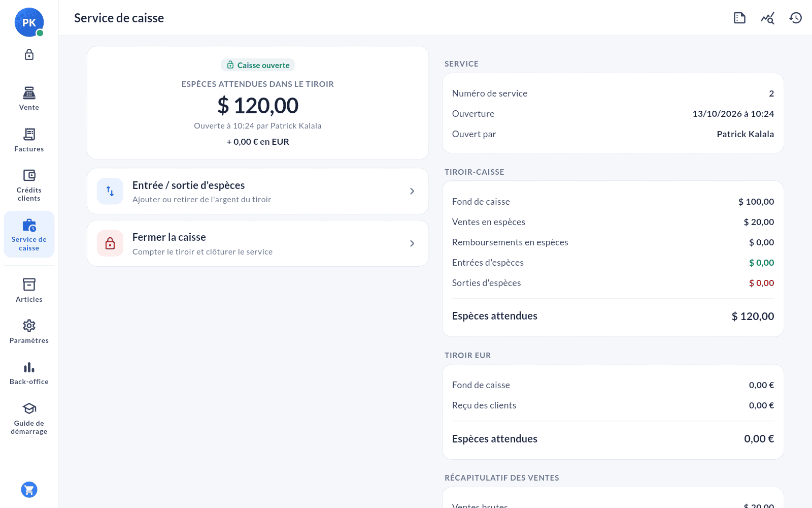Select Service de caisse in the sidebar
The width and height of the screenshot is (812, 508).
[29, 235]
